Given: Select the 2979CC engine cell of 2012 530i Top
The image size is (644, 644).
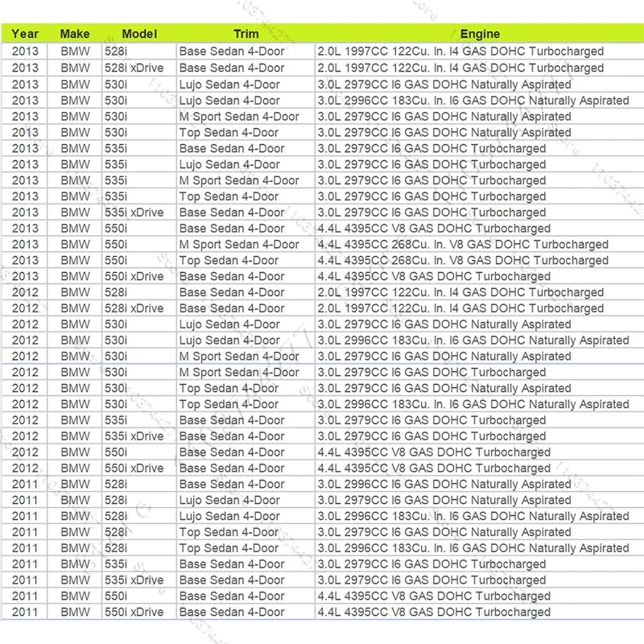Looking at the screenshot, I should 480,388.
